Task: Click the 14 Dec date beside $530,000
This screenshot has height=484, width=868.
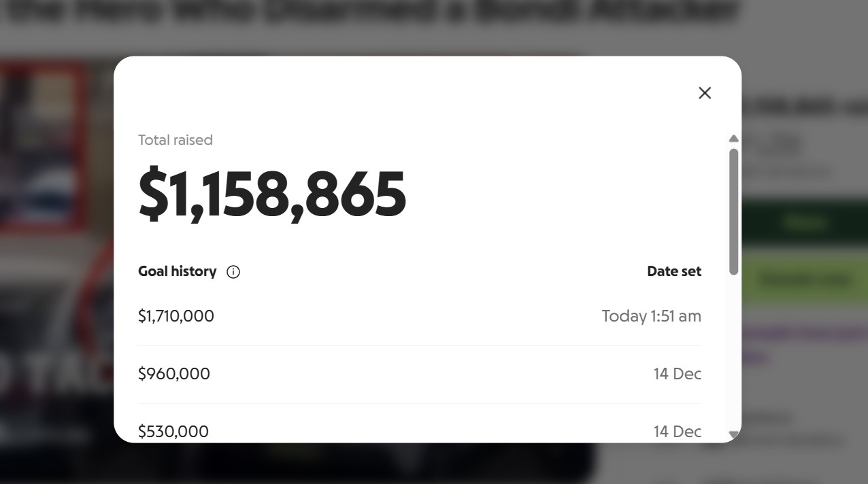Action: point(677,432)
